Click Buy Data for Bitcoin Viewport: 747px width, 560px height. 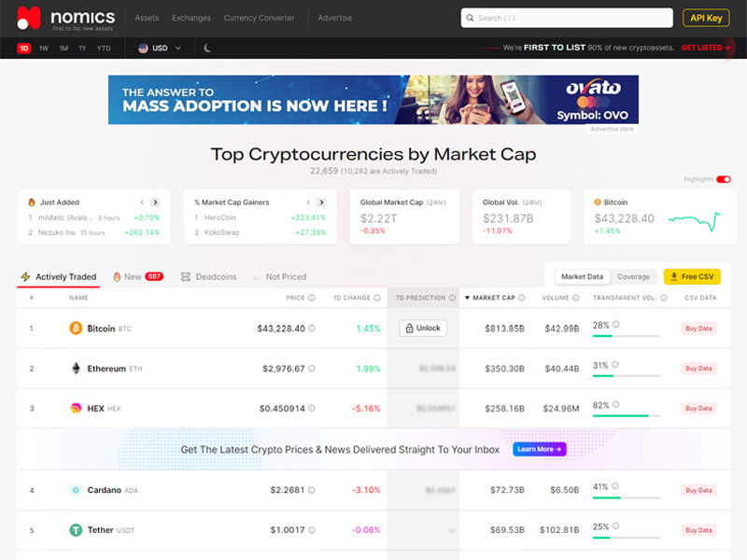pos(698,329)
